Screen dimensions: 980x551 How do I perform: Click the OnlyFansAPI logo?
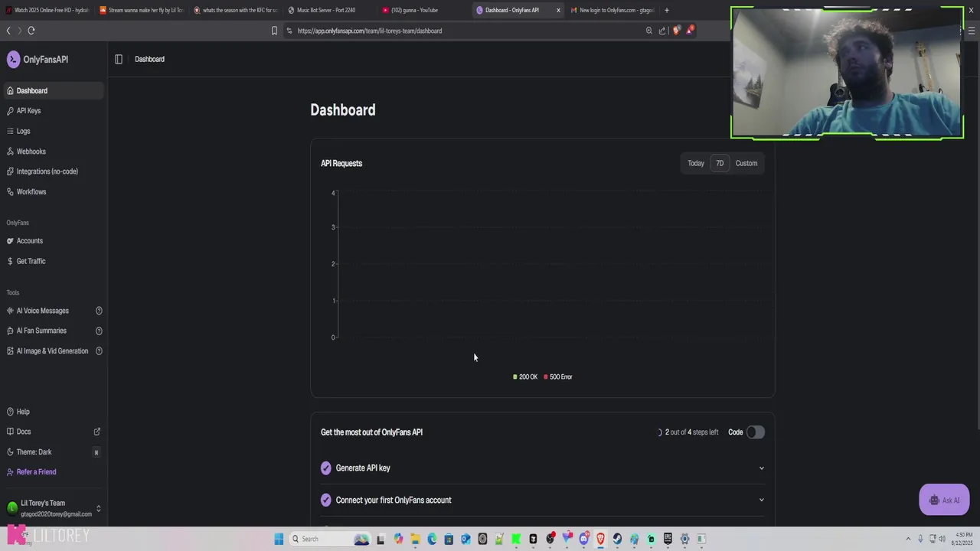(38, 60)
